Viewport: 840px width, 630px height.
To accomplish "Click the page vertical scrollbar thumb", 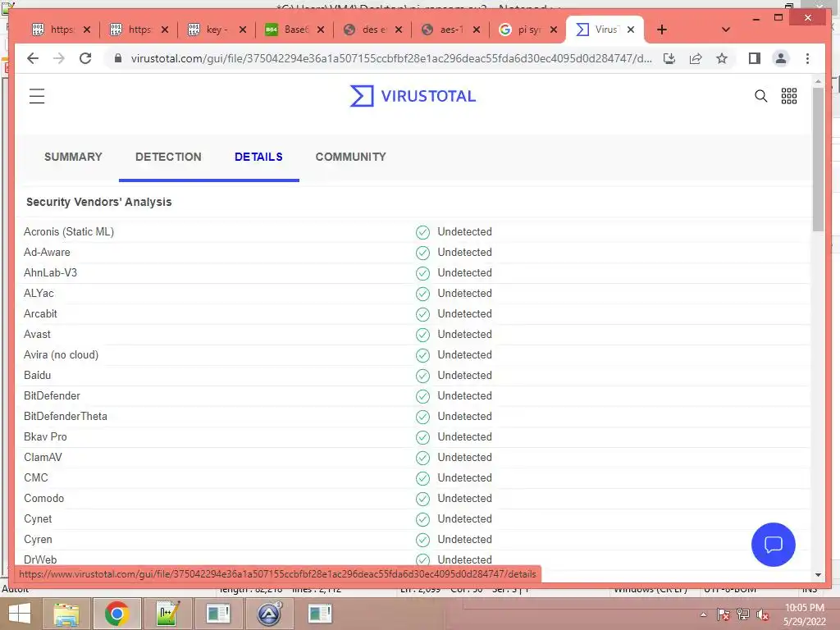I will [x=818, y=159].
